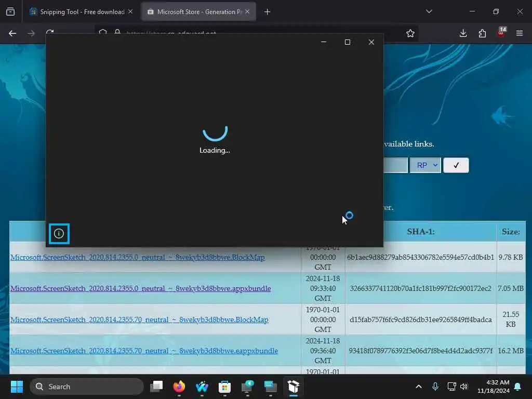The height and width of the screenshot is (399, 532).
Task: Minimize the loading dialog window
Action: point(324,42)
